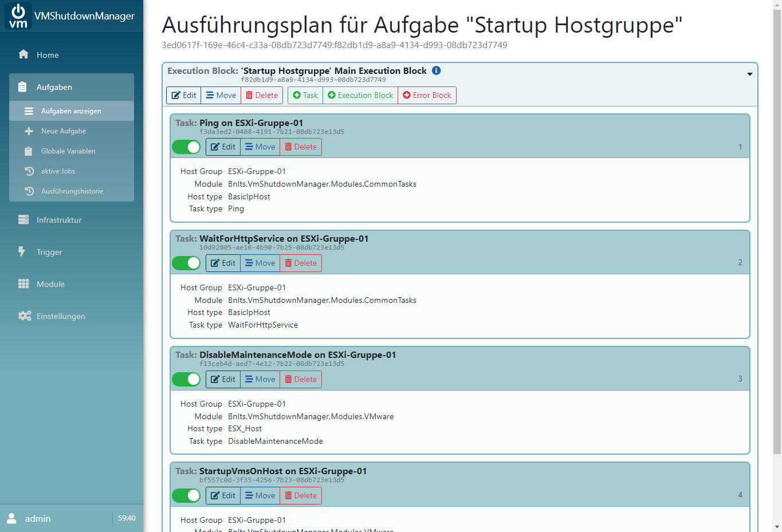Open the Module menu item
Viewport: 782px width, 532px height.
coord(72,284)
